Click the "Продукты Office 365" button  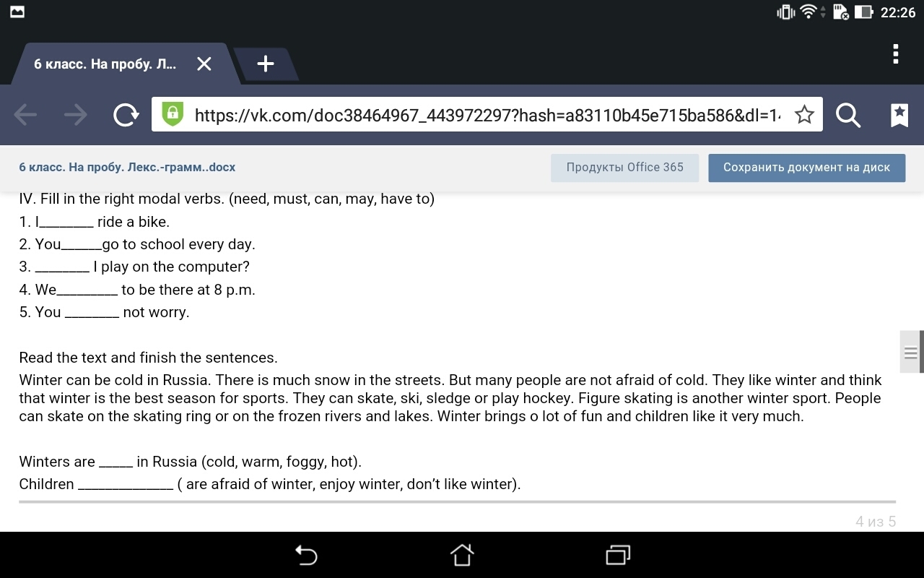(624, 168)
